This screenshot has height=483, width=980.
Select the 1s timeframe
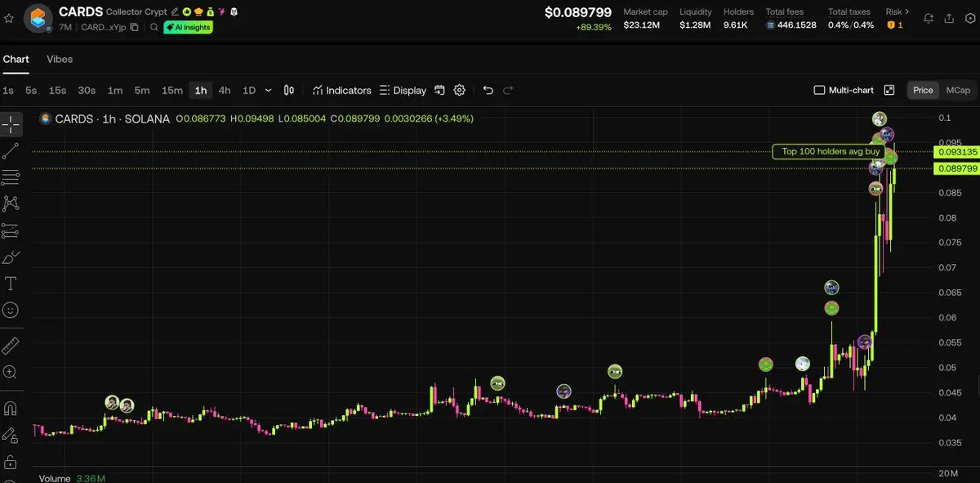pyautogui.click(x=8, y=90)
